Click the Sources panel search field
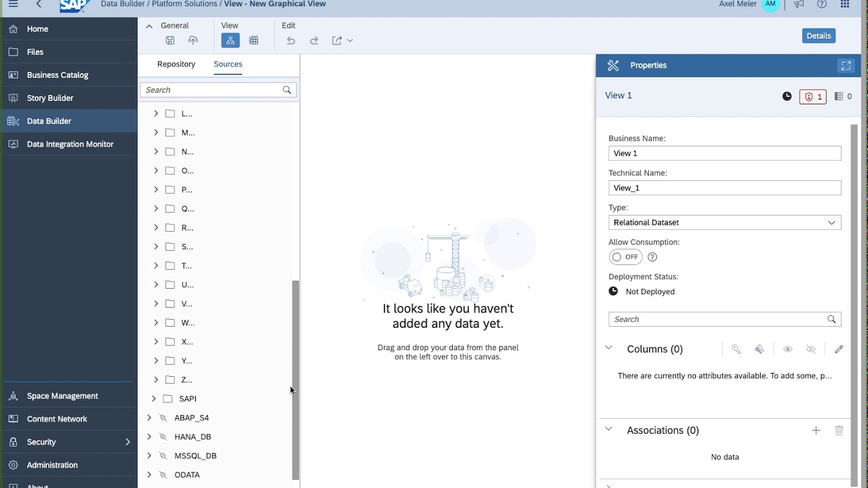This screenshot has height=488, width=868. [x=218, y=90]
